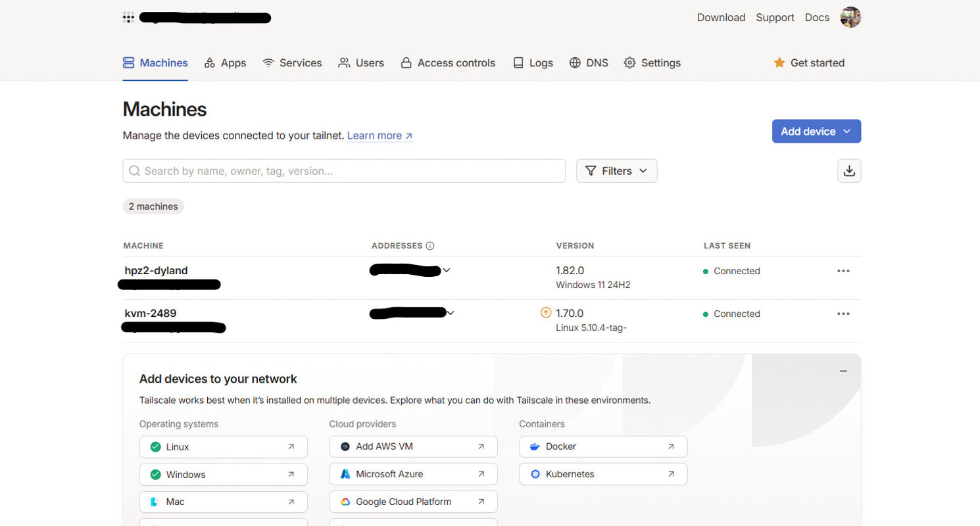Click the Linux 5.10.4-tag- text
Viewport: 980px width, 526px height.
591,328
